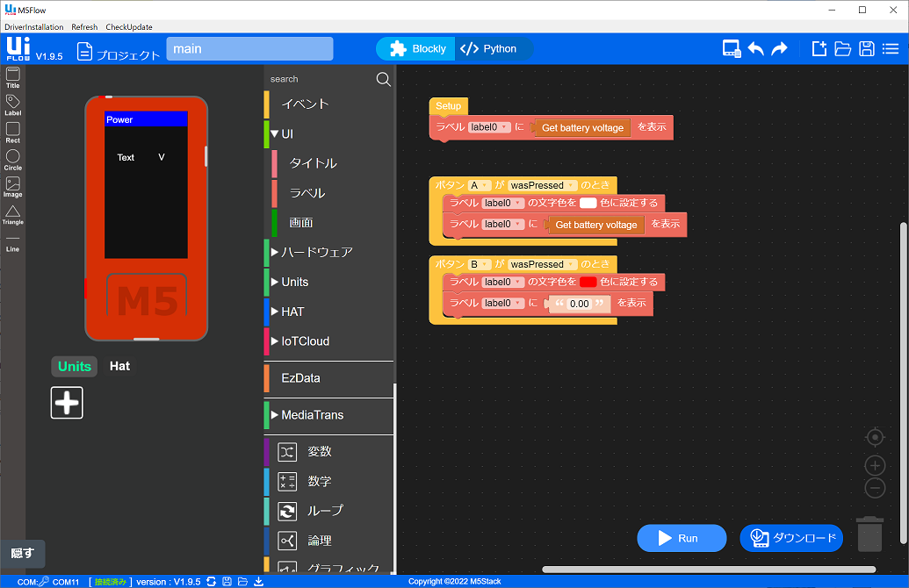Open DriverInstallation menu

[34, 26]
